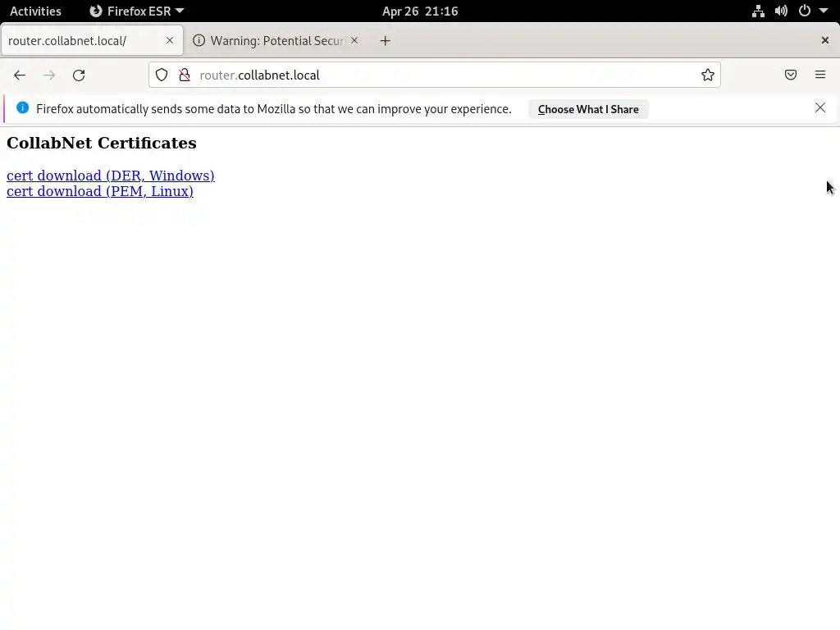Open a new tab
Screen dimensions: 840x630
[386, 41]
